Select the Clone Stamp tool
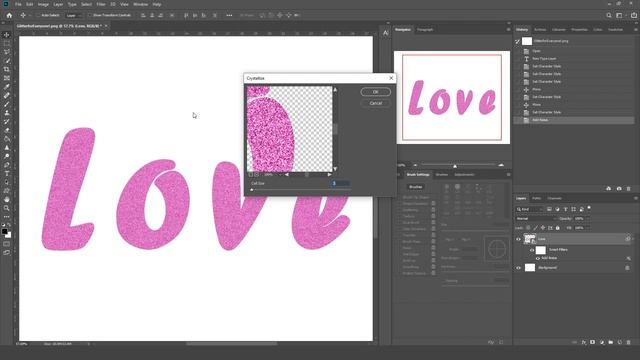This screenshot has width=640, height=360. 7,113
